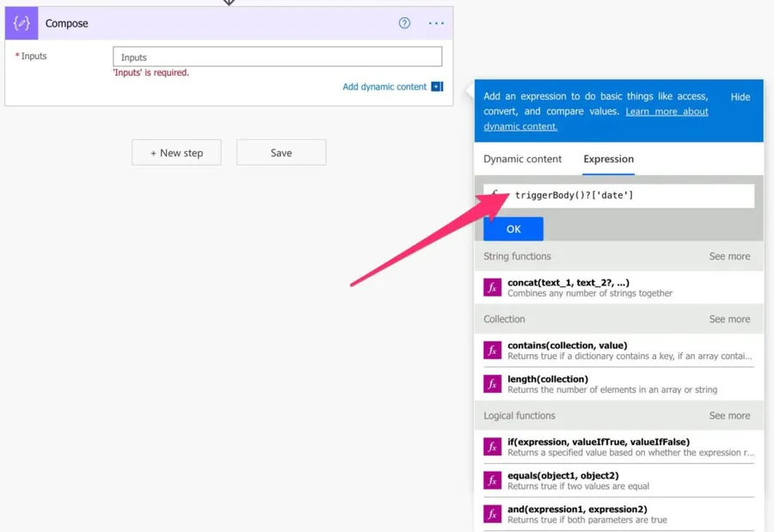Open the Compose help question mark icon
774x532 pixels.
(x=404, y=23)
